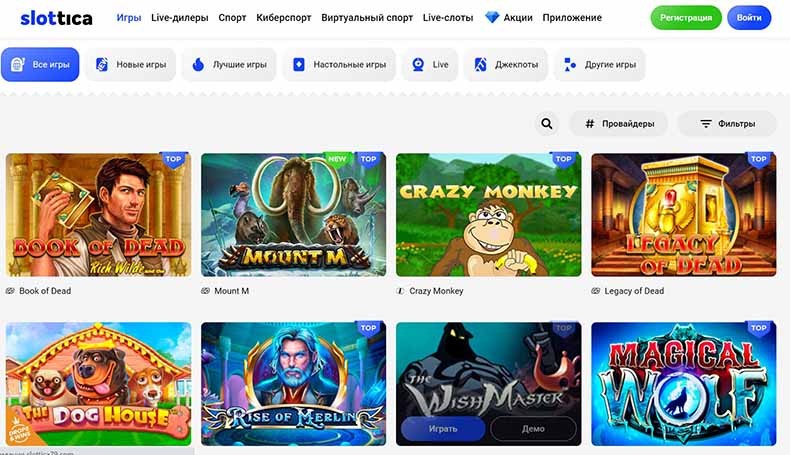This screenshot has height=455, width=790.
Task: Open the Magical Wolf game thumbnail
Action: (684, 384)
